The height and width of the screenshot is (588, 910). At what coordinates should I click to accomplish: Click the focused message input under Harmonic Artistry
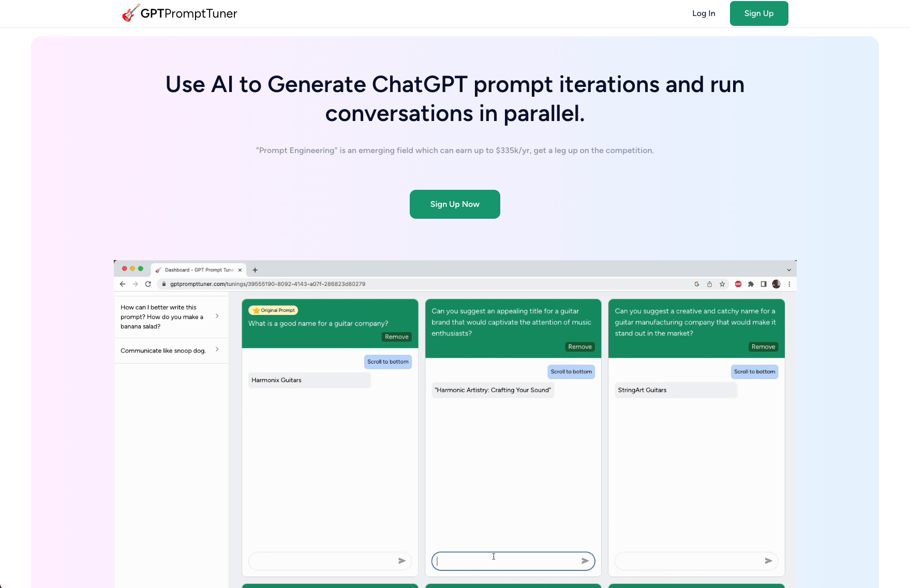[x=513, y=561]
